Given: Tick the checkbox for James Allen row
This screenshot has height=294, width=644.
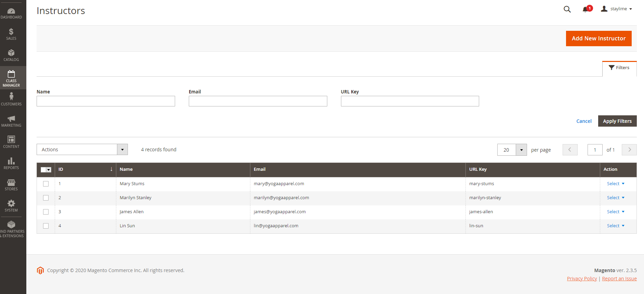Looking at the screenshot, I should [x=46, y=212].
